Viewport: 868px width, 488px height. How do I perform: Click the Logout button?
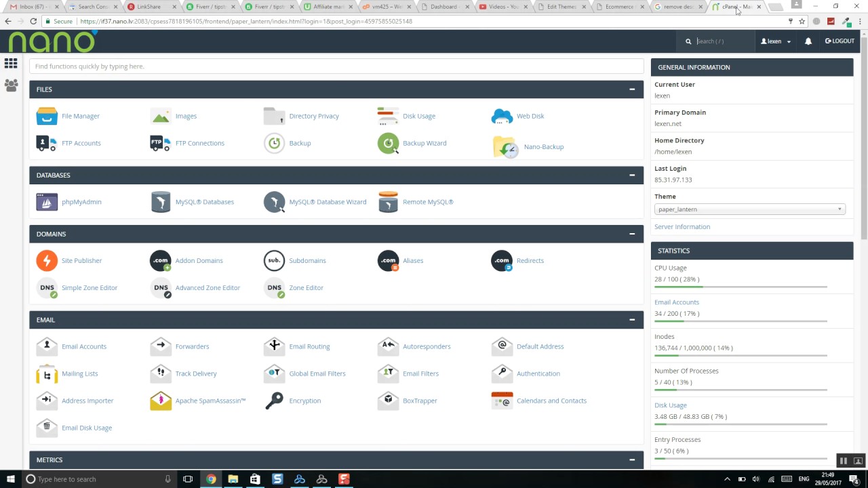coord(840,41)
